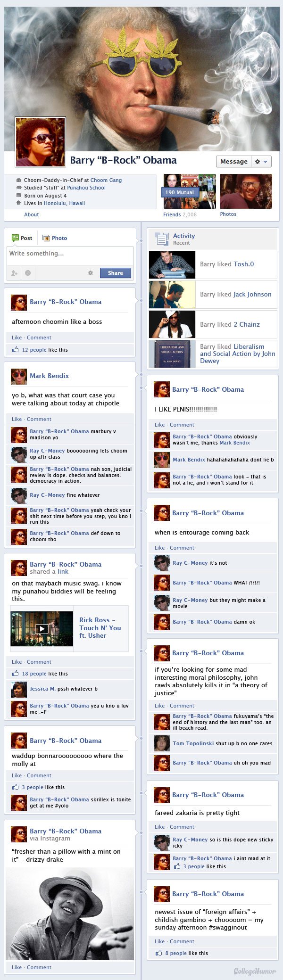Click thumbs-up icon beside 18 people like this

[x=16, y=674]
